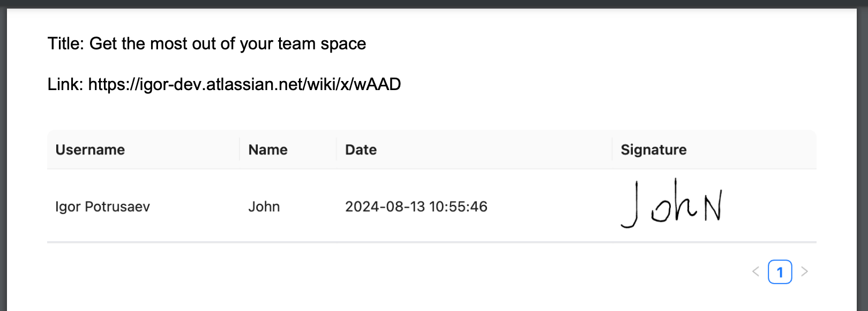Image resolution: width=868 pixels, height=311 pixels.
Task: Select the Igor Potrusaev username cell
Action: click(102, 206)
